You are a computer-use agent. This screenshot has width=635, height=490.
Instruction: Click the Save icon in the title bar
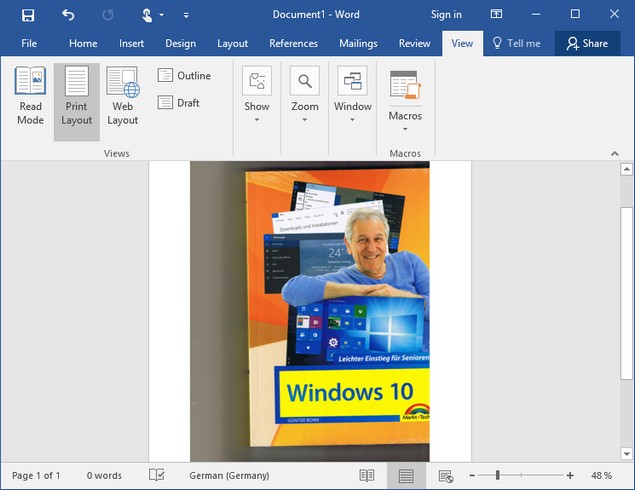tap(28, 15)
